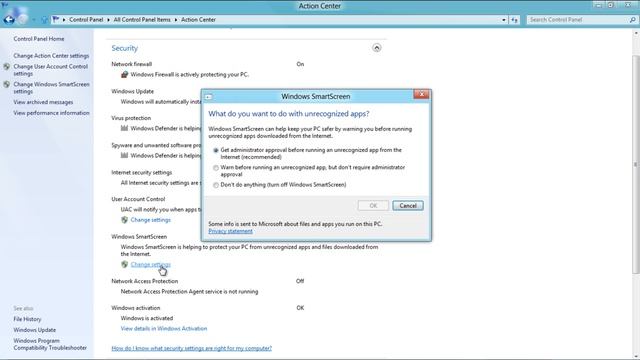Click Change Action Center settings
Image resolution: width=640 pixels, height=360 pixels.
click(51, 56)
